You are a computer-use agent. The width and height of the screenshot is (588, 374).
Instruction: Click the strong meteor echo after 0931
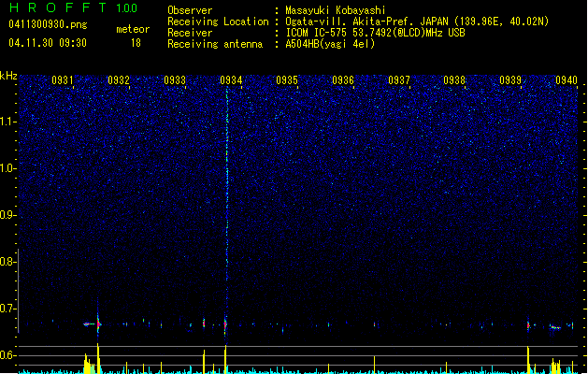(98, 324)
